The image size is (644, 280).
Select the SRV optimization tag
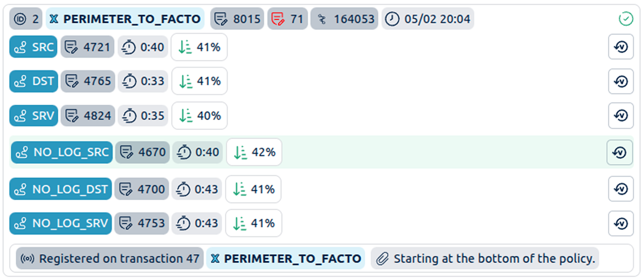pyautogui.click(x=34, y=116)
